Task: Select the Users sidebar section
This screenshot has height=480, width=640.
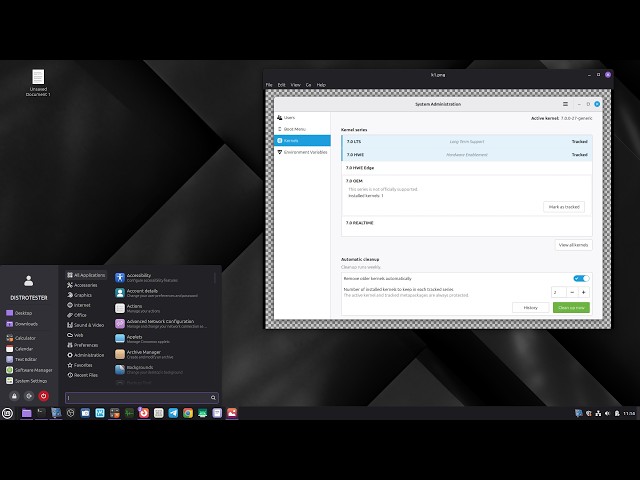Action: [x=302, y=118]
